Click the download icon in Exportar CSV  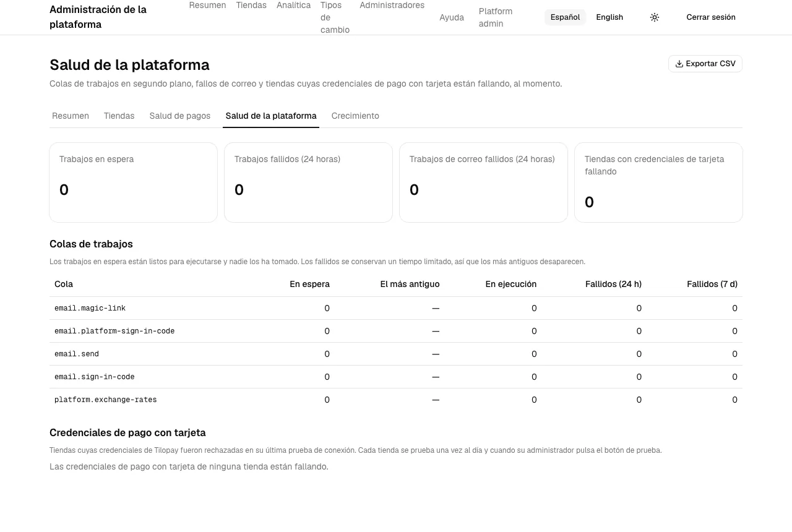tap(679, 64)
